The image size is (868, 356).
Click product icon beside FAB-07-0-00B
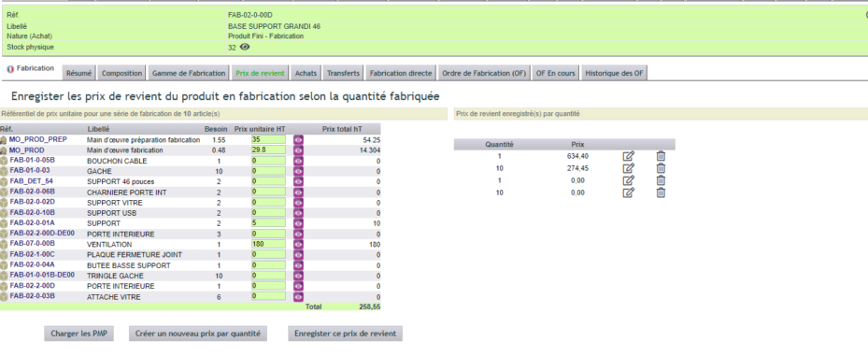tap(5, 244)
